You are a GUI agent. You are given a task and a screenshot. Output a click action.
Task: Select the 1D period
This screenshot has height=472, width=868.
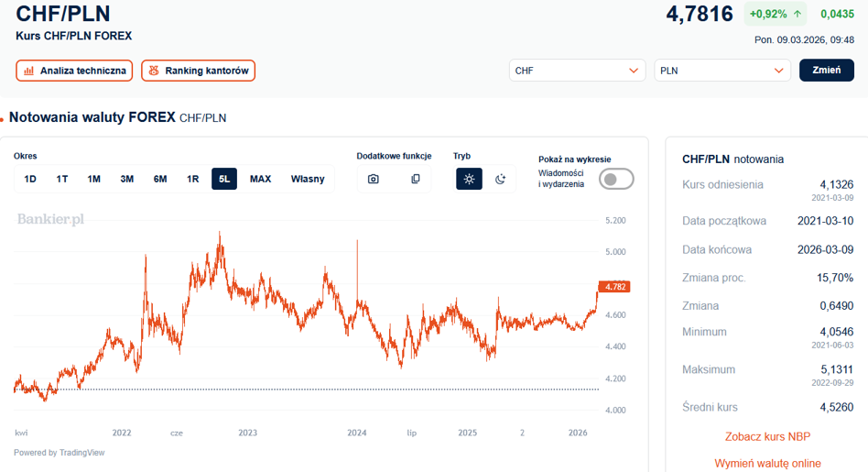[x=30, y=179]
